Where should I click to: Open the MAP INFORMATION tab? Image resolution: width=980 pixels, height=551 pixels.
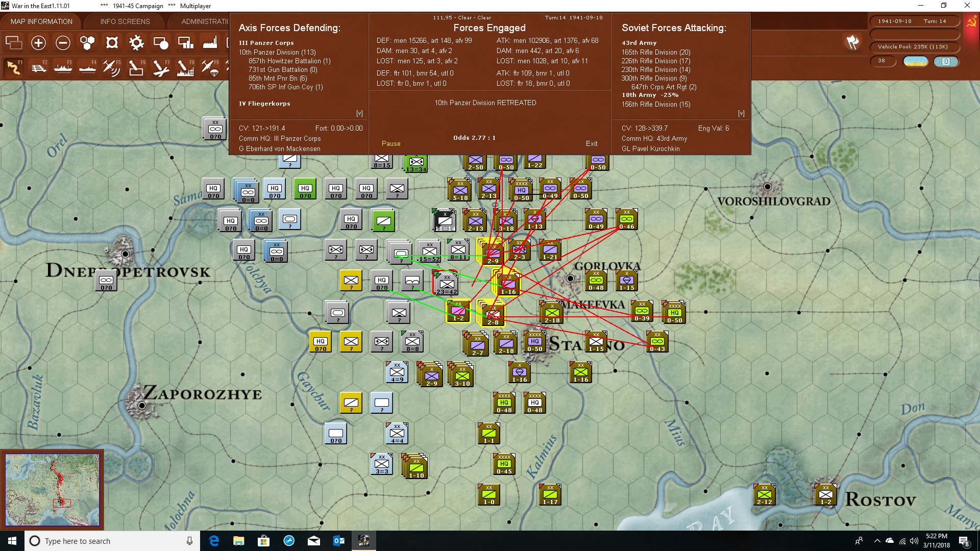41,21
